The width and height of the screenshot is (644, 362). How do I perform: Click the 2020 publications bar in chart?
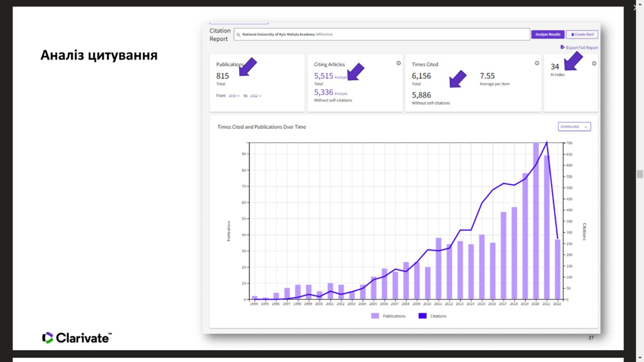[536, 221]
